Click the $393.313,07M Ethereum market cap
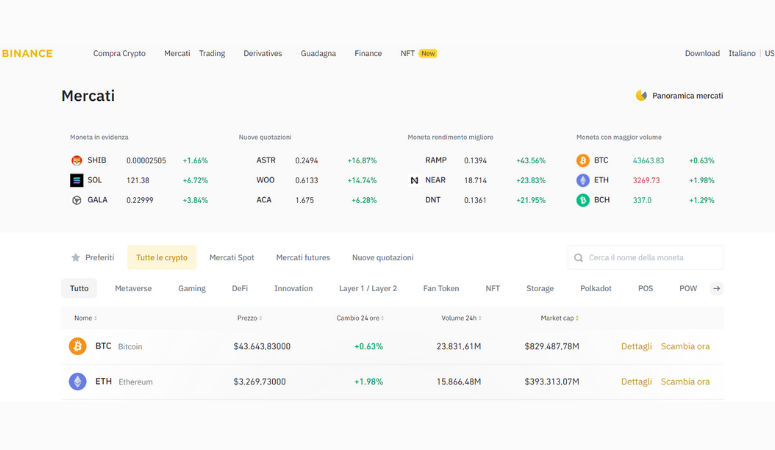This screenshot has width=775, height=450. [552, 381]
